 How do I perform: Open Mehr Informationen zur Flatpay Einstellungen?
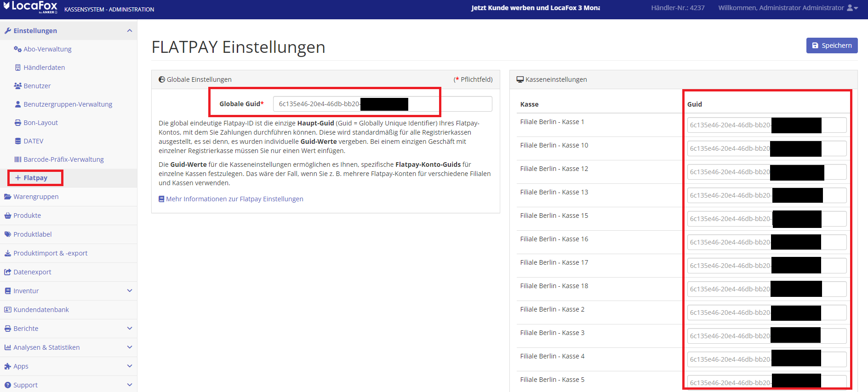click(x=234, y=199)
